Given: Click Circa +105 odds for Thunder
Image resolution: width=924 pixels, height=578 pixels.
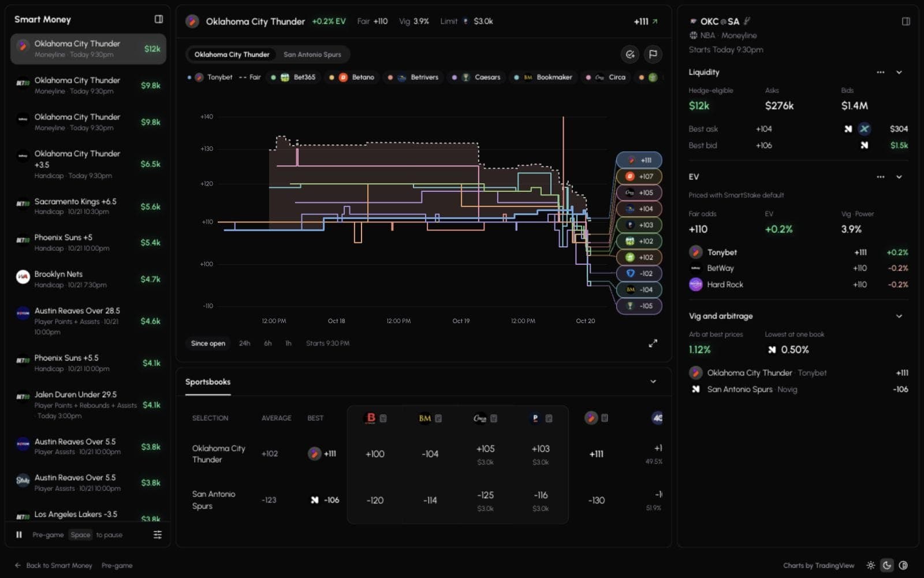Looking at the screenshot, I should [x=485, y=449].
